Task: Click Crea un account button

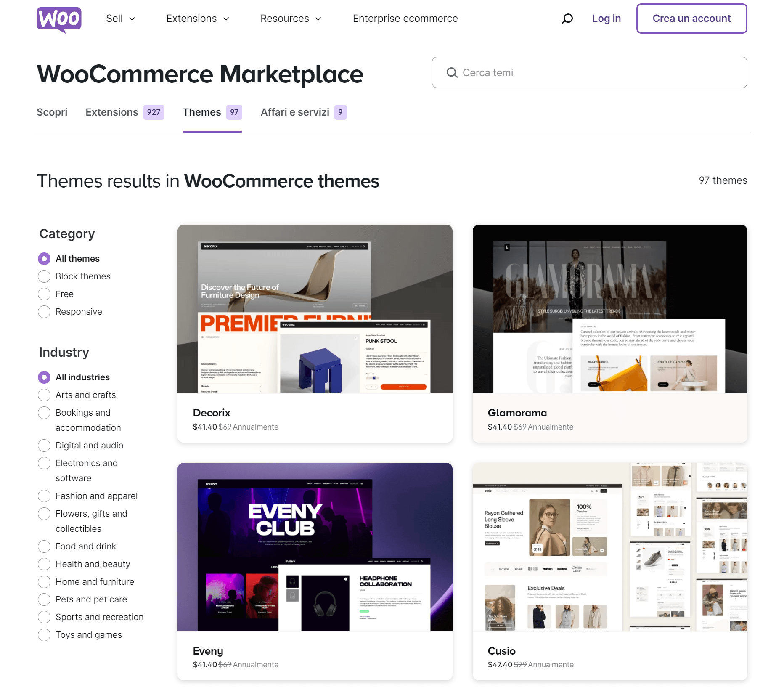Action: (691, 19)
